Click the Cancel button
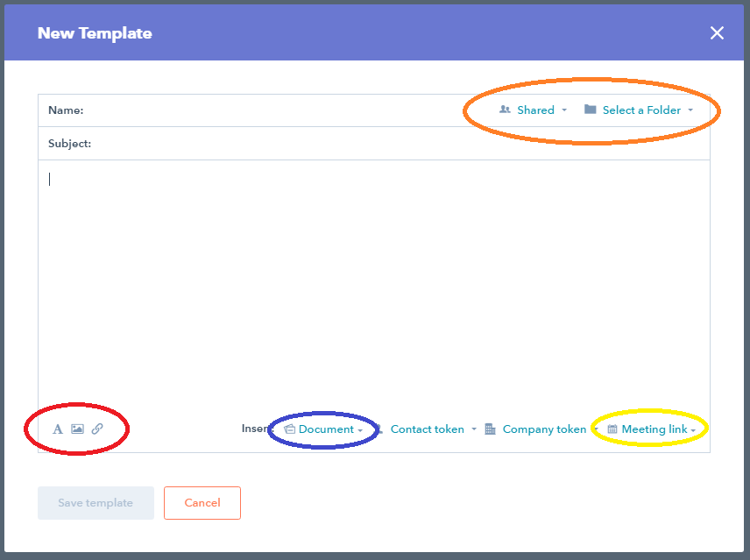 [x=202, y=503]
